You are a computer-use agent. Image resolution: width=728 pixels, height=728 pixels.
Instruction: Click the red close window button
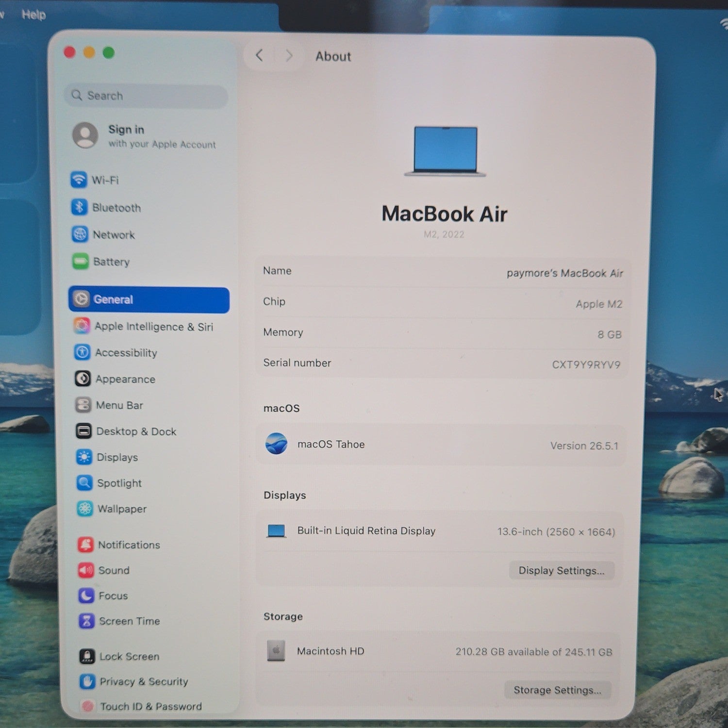click(69, 52)
